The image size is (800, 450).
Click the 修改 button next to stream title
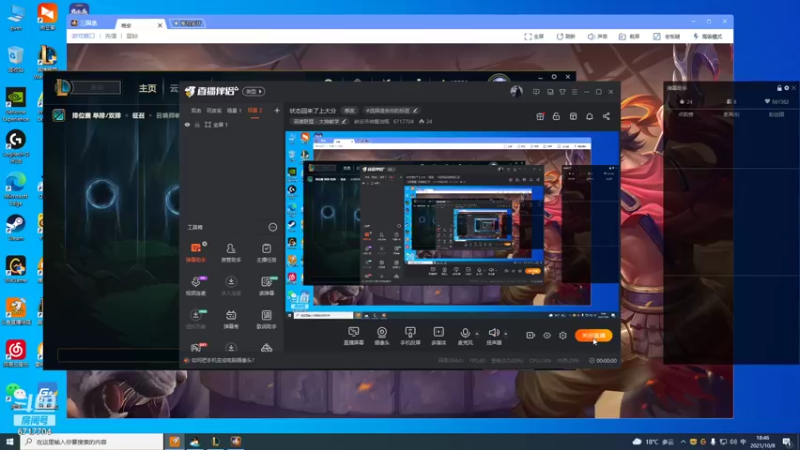tap(349, 110)
